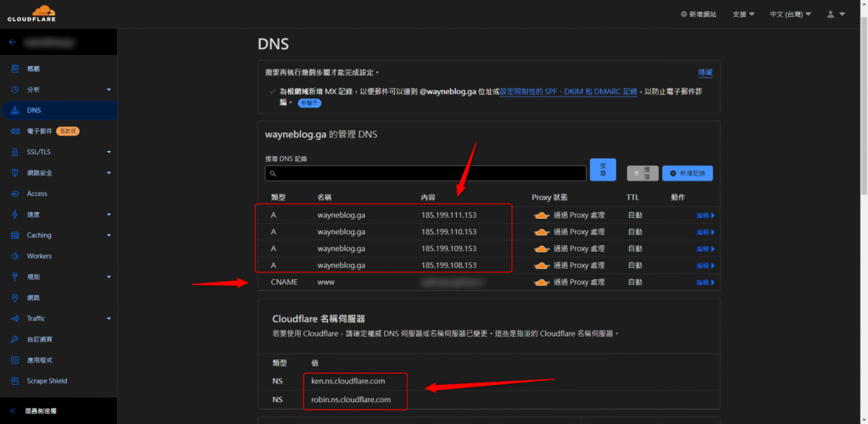Viewport: 868px width, 424px height.
Task: Open the 中文 (台灣) language dropdown
Action: [x=790, y=14]
